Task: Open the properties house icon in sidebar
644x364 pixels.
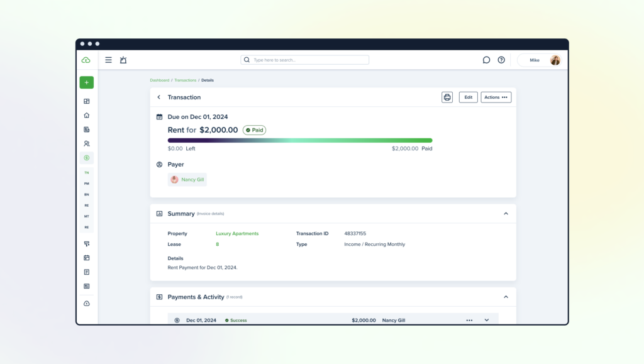Action: point(87,115)
